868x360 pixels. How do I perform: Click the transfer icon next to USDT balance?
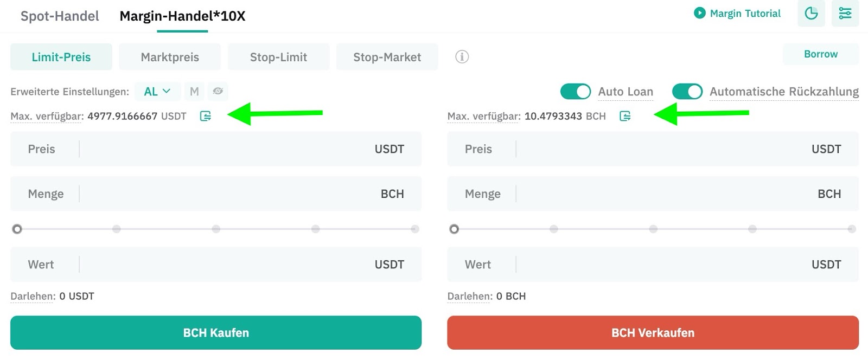(205, 116)
